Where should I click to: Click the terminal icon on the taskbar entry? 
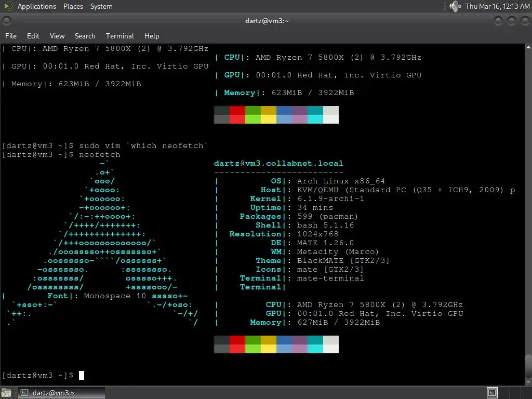[x=24, y=393]
